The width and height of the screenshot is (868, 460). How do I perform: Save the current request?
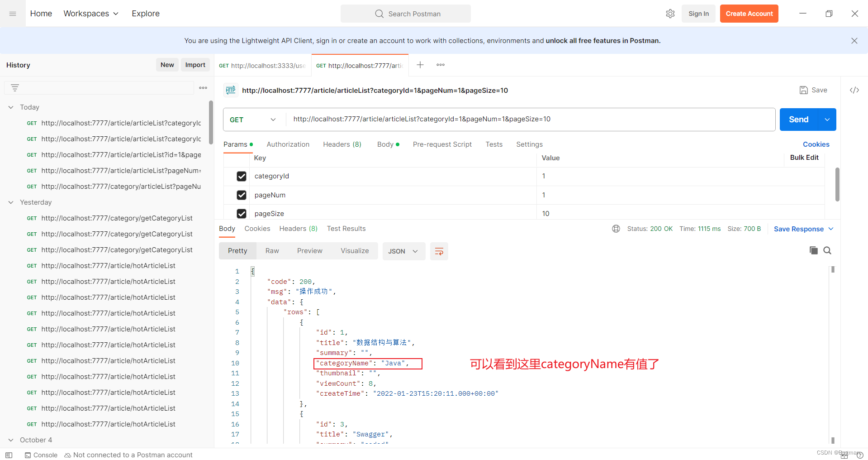(813, 90)
